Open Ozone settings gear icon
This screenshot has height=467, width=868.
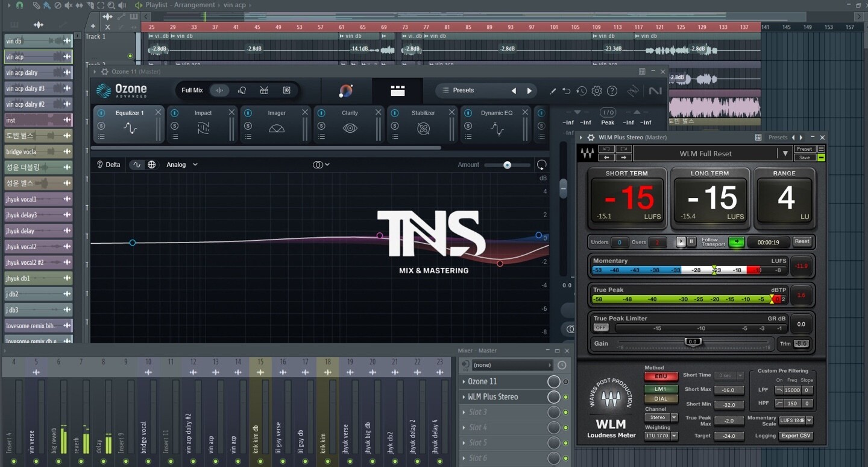[x=597, y=91]
